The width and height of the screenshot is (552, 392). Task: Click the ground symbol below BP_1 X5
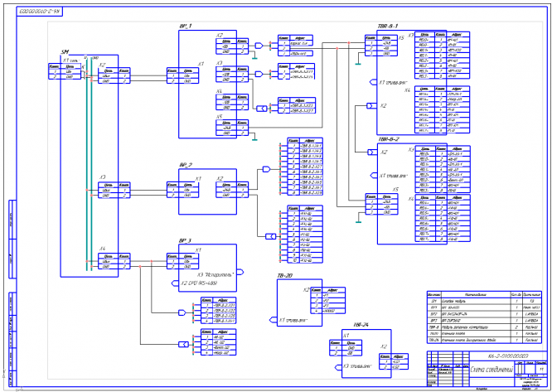[254, 138]
